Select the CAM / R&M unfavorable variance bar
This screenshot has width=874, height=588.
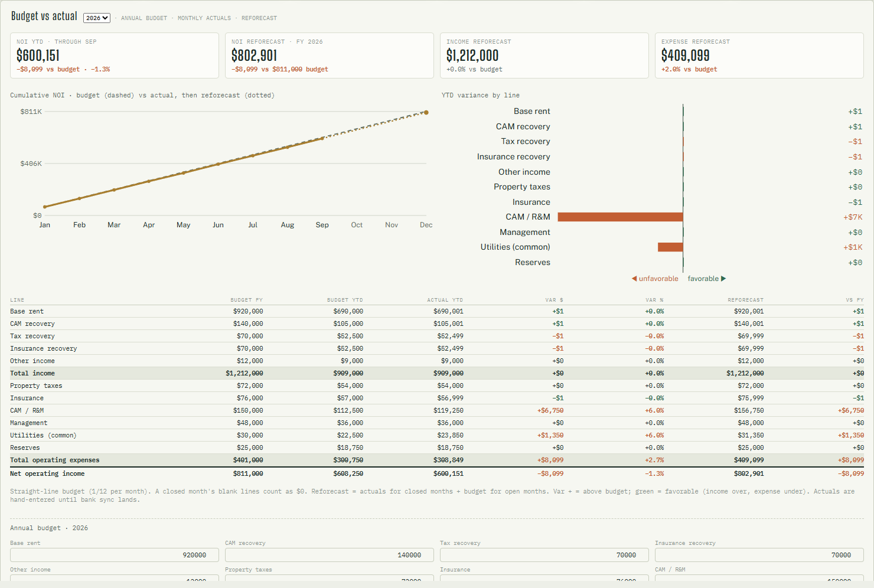coord(620,217)
